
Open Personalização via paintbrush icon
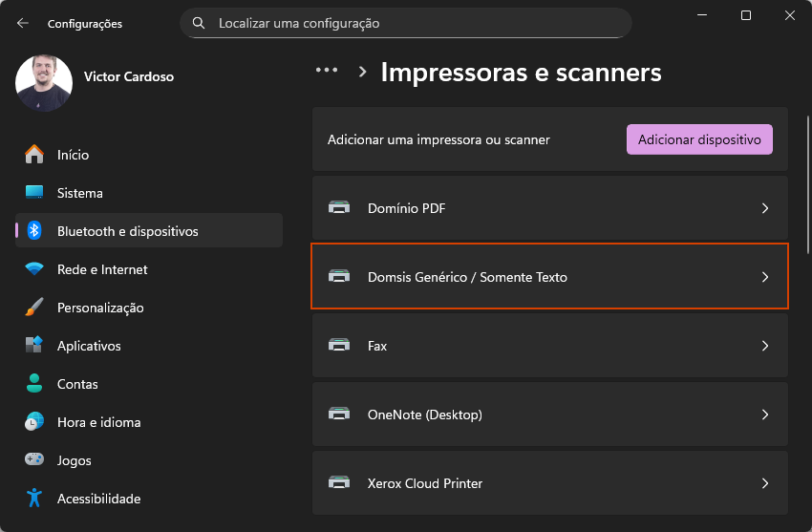click(x=34, y=308)
